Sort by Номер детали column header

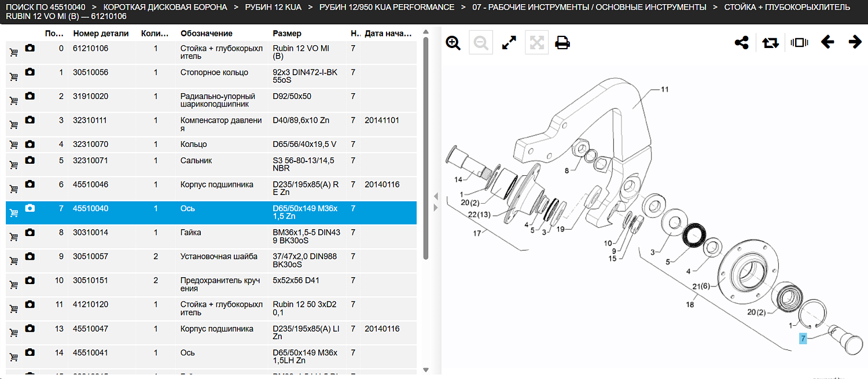(101, 34)
